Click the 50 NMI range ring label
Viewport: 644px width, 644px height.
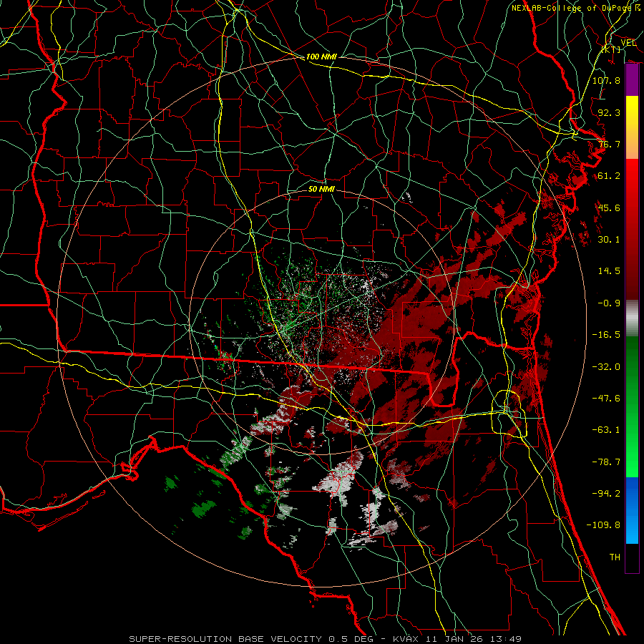pyautogui.click(x=321, y=189)
